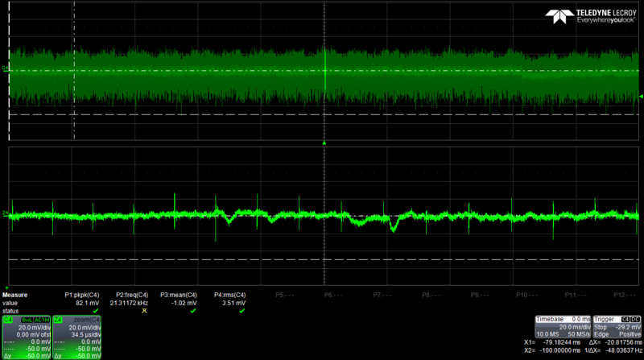The height and width of the screenshot is (360, 644).
Task: Click the Teledyne LeCroy logo
Action: [x=594, y=17]
